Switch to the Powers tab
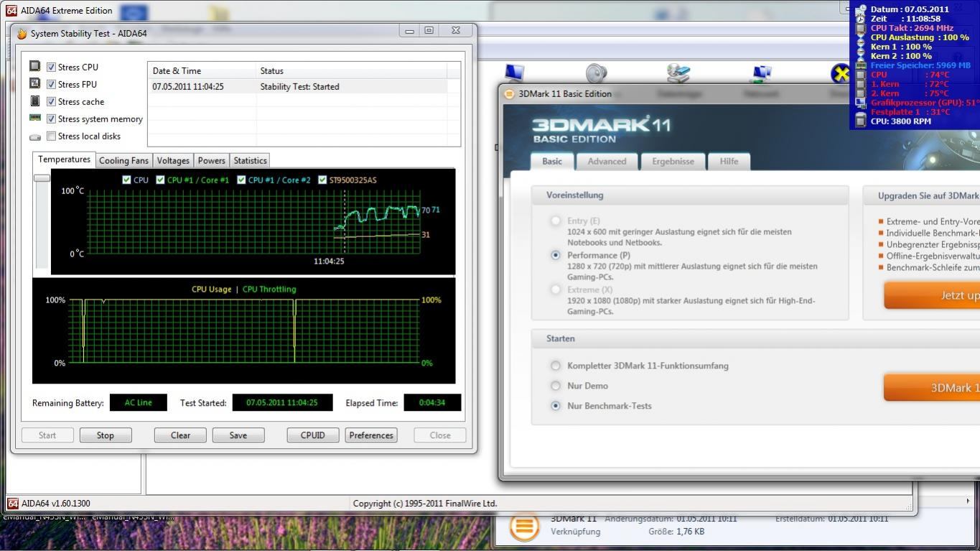The width and height of the screenshot is (980, 551). (212, 161)
